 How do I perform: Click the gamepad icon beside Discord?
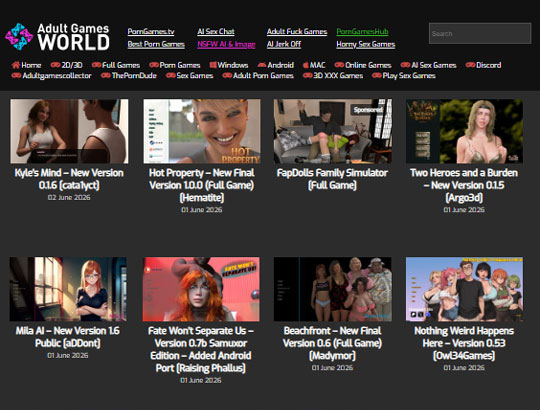(x=470, y=65)
